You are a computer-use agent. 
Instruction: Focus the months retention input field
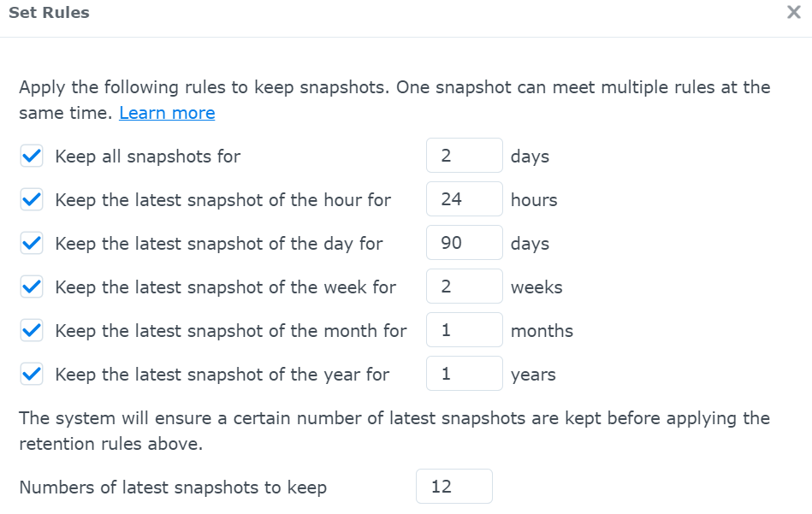point(464,330)
